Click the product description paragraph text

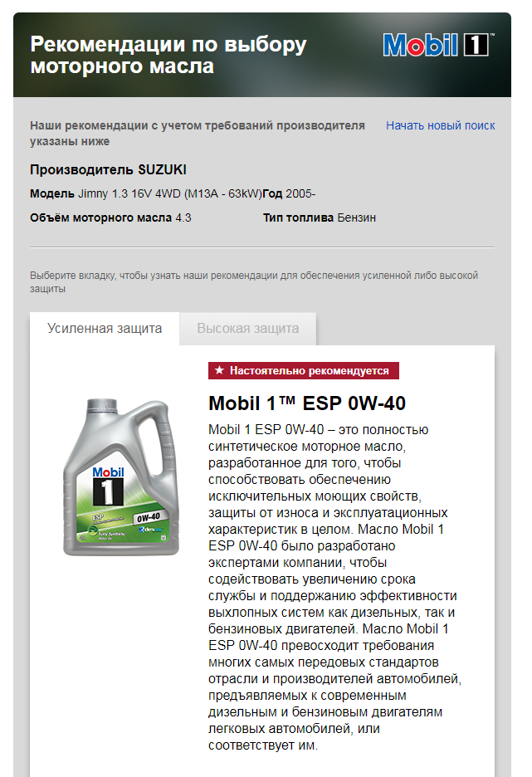point(334,587)
